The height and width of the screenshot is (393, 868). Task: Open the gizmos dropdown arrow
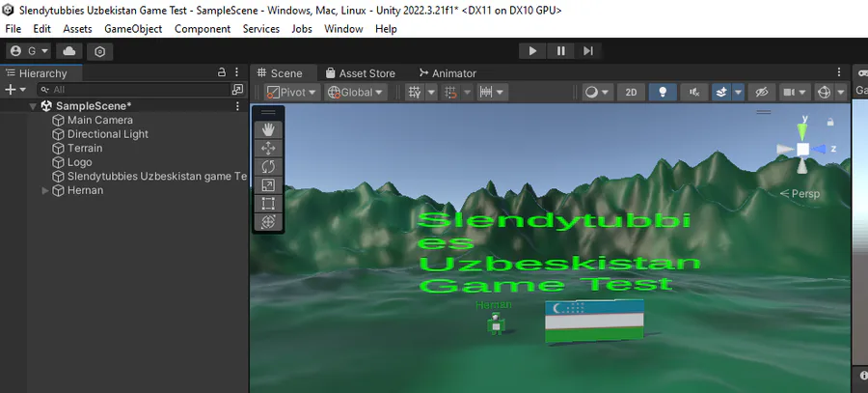pos(841,92)
